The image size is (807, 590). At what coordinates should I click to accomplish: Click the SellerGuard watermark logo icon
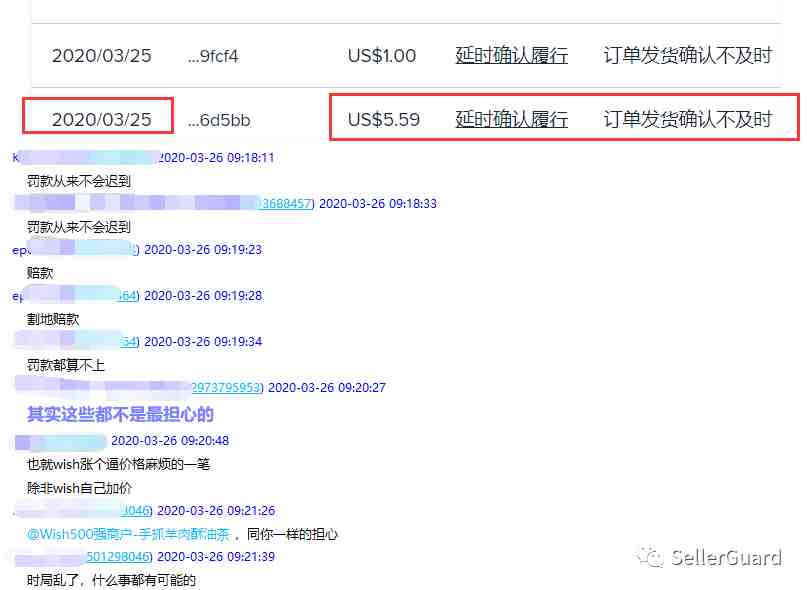(x=649, y=557)
